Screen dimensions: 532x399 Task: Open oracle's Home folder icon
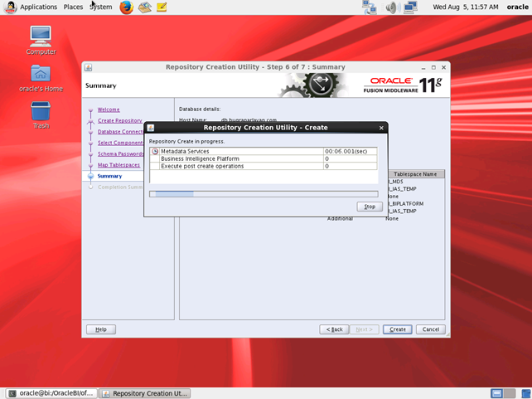click(41, 79)
